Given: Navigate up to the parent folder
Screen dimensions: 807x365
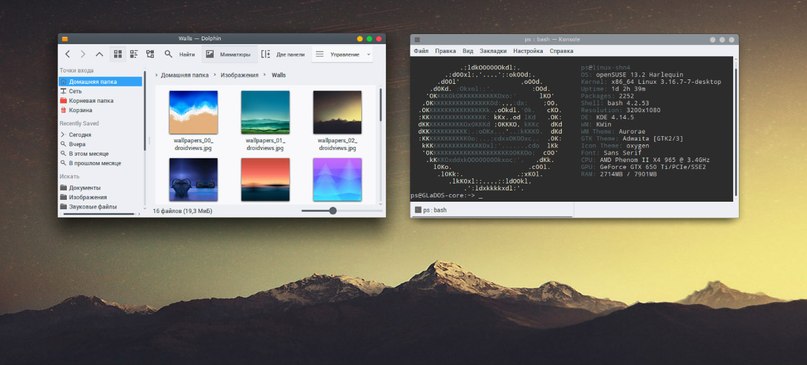Looking at the screenshot, I should 99,54.
